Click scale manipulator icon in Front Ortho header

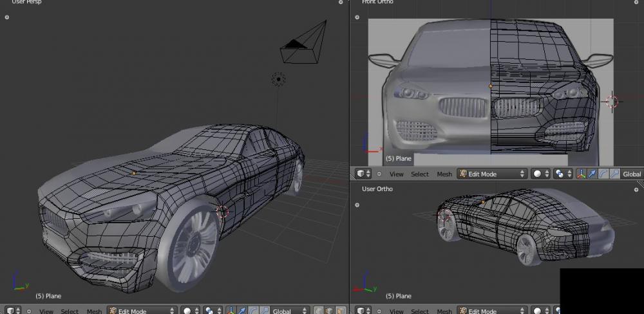[614, 174]
